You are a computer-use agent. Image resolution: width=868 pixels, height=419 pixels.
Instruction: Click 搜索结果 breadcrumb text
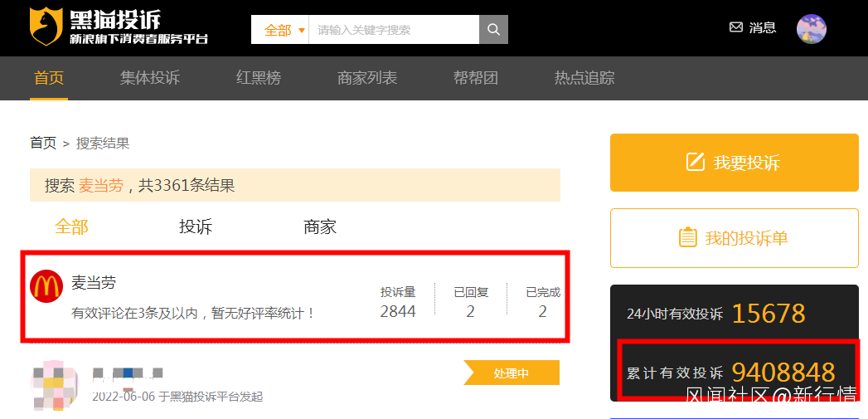[x=103, y=144]
